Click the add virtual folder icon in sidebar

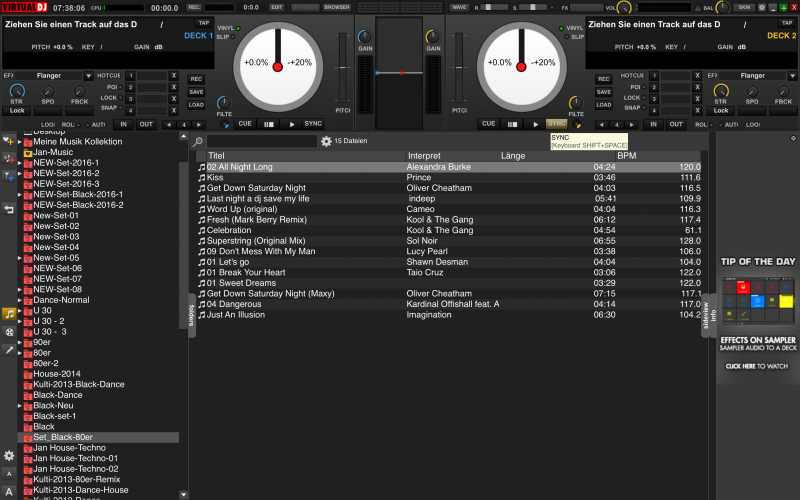click(9, 159)
